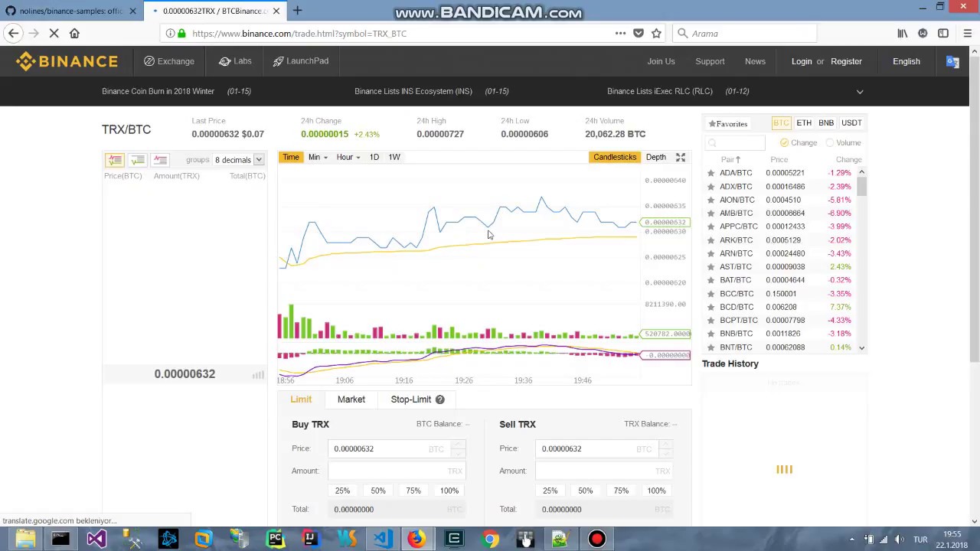Screen dimensions: 980x551
Task: Select the ETH market tab
Action: coord(804,122)
